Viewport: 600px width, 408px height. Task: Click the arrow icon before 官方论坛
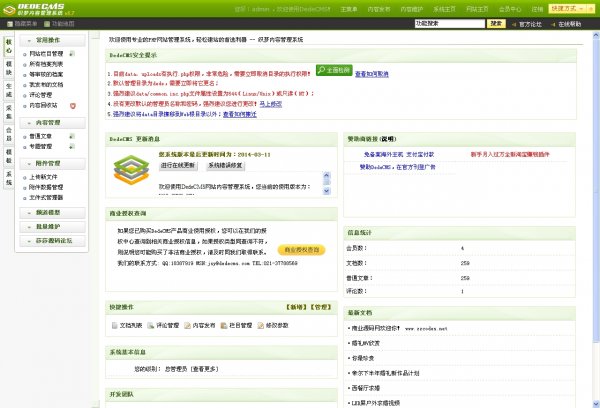click(x=514, y=24)
